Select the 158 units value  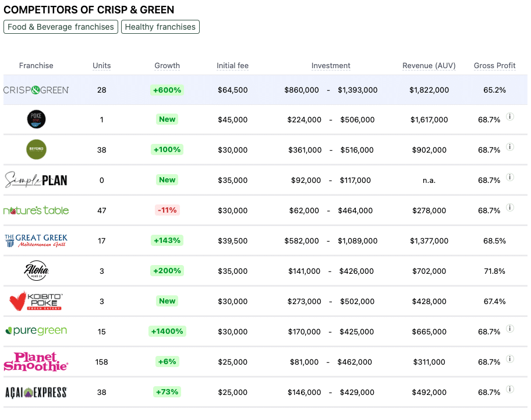click(101, 362)
